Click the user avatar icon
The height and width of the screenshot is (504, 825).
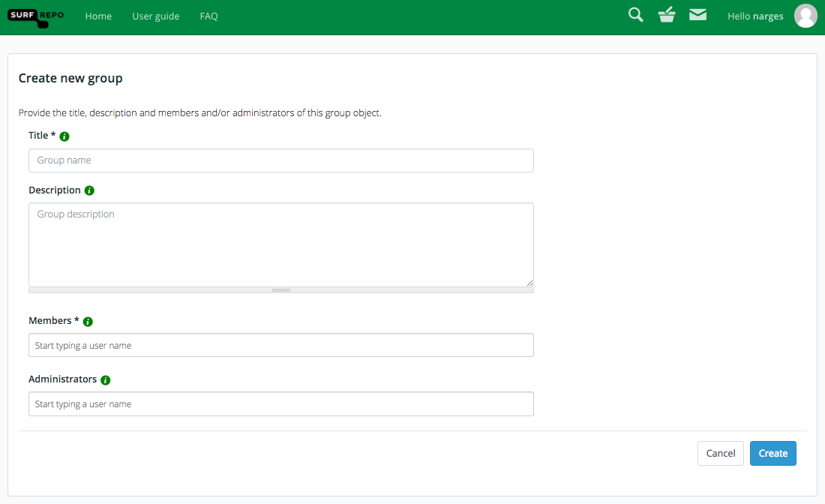[x=805, y=16]
